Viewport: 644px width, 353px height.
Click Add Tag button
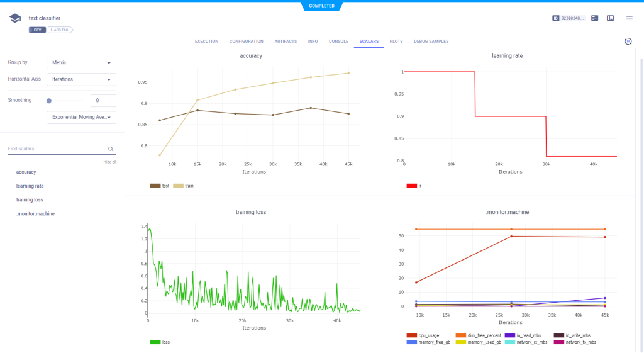[x=61, y=30]
